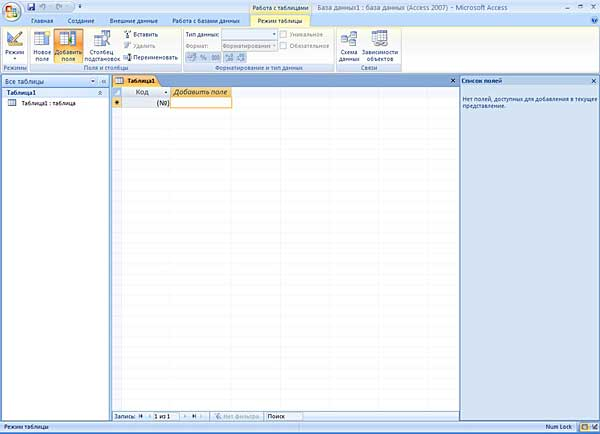This screenshot has height=434, width=600.
Task: Open the Внешние данные ribbon tab
Action: click(x=134, y=21)
